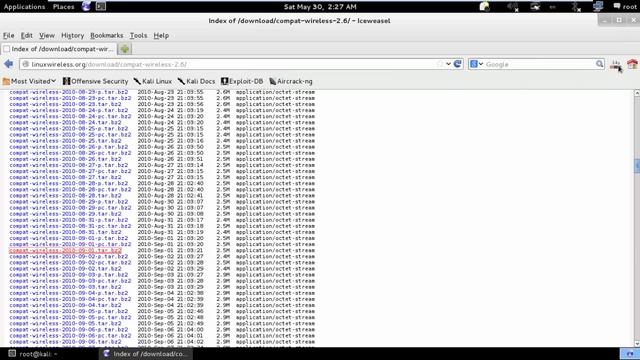640x360 pixels.
Task: Open the Applications menu
Action: 24,7
